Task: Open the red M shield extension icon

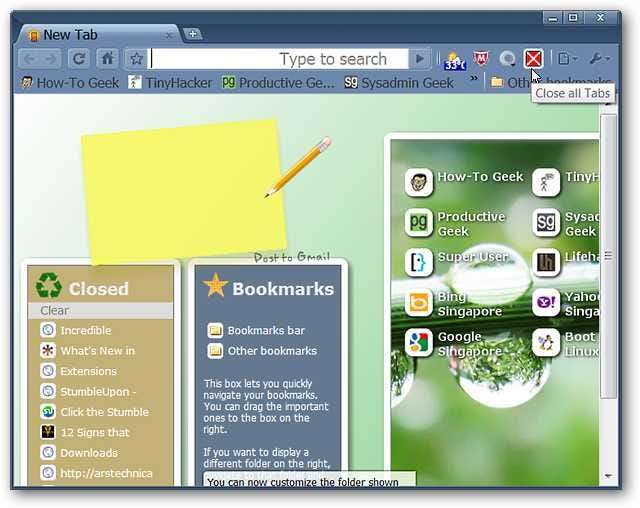Action: tap(481, 58)
